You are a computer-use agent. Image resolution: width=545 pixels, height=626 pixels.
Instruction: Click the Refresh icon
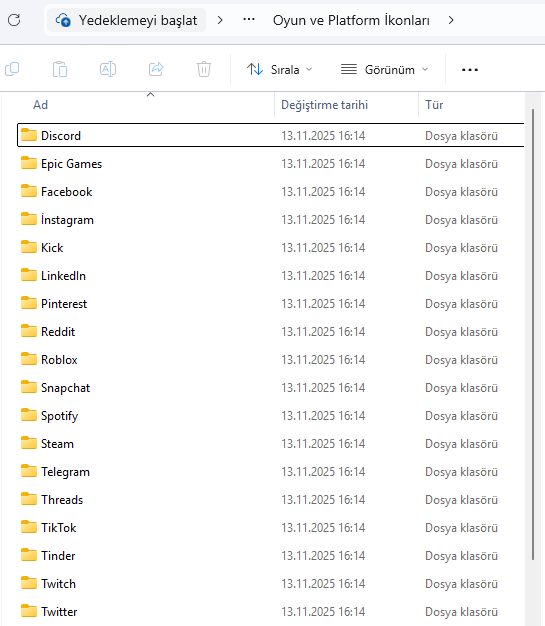pos(14,20)
